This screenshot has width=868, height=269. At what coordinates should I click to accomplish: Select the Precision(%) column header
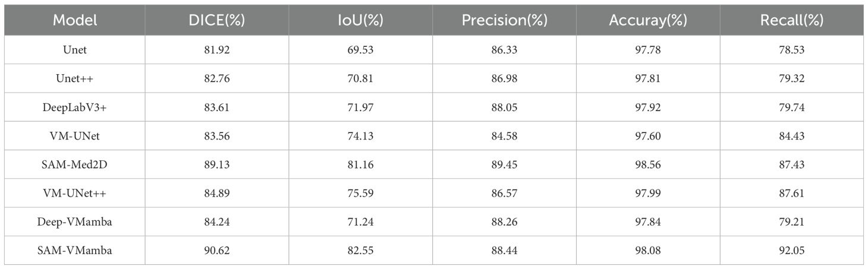click(x=504, y=20)
